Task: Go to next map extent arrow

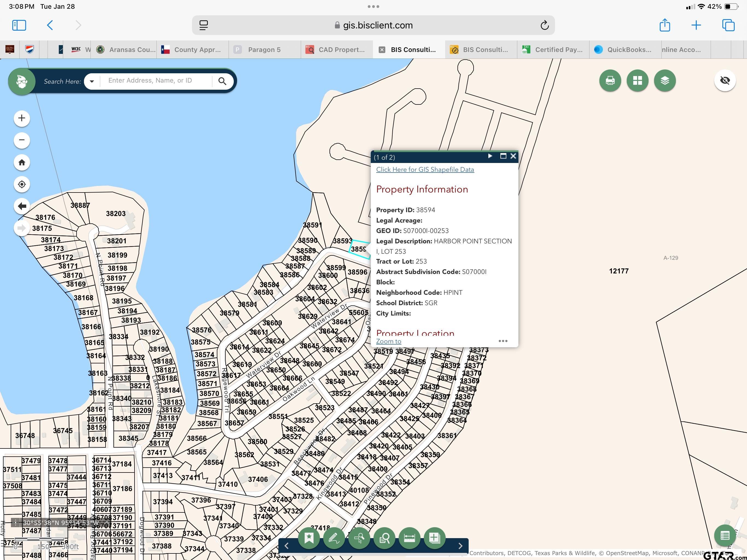Action: (x=22, y=228)
